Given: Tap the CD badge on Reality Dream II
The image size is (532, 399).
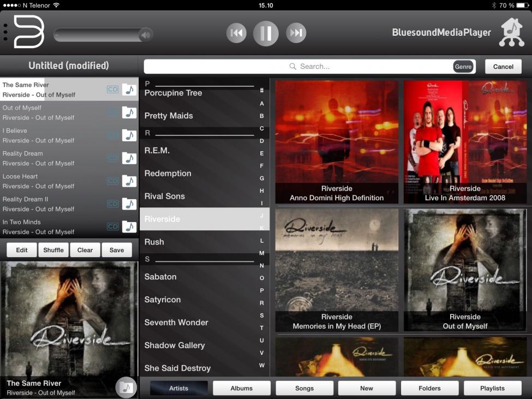Looking at the screenshot, I should 112,204.
